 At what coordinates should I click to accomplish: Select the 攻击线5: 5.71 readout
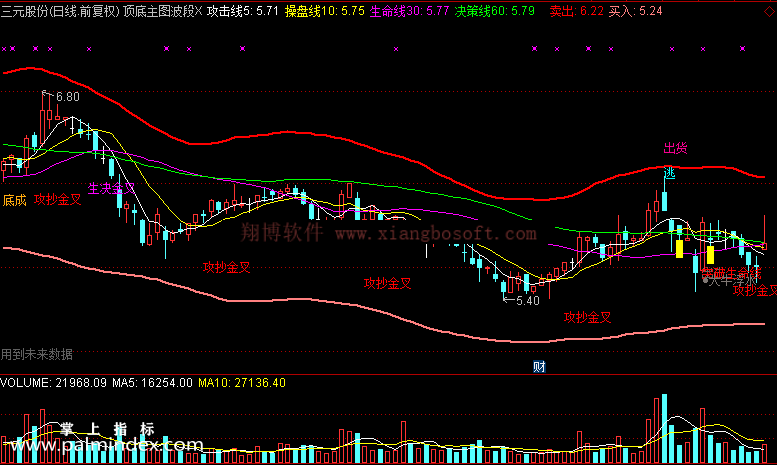coord(243,11)
